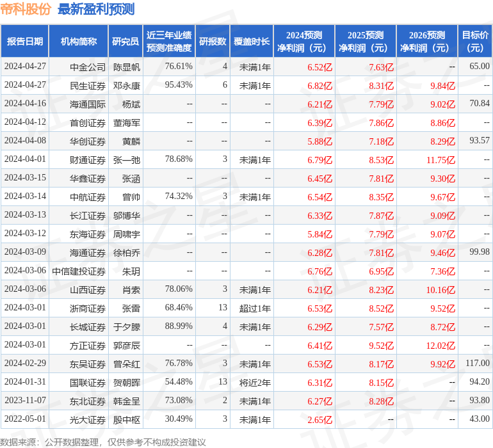The image size is (493, 448).
Task: Select the 2026预测净利润 column header
Action: [x=427, y=41]
